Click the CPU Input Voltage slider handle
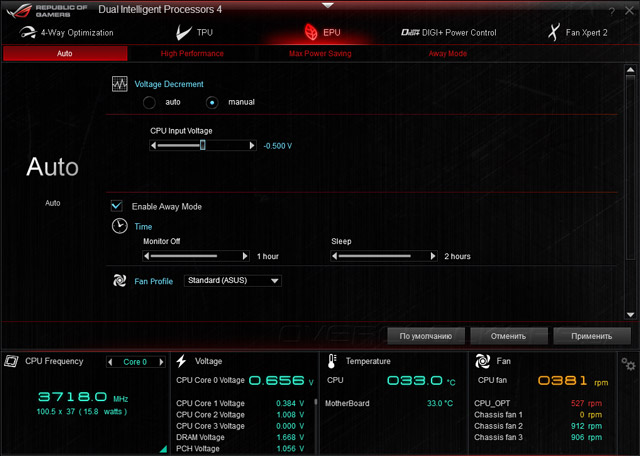The image size is (640, 456). tap(202, 145)
